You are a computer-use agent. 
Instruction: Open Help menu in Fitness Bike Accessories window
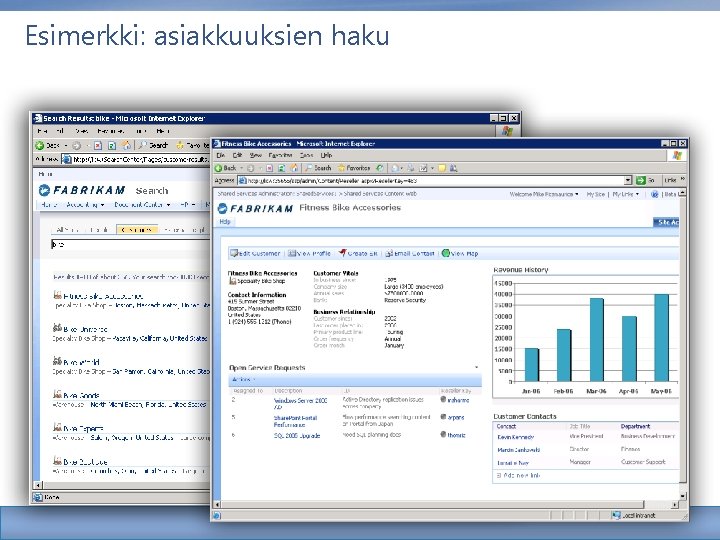[x=326, y=155]
